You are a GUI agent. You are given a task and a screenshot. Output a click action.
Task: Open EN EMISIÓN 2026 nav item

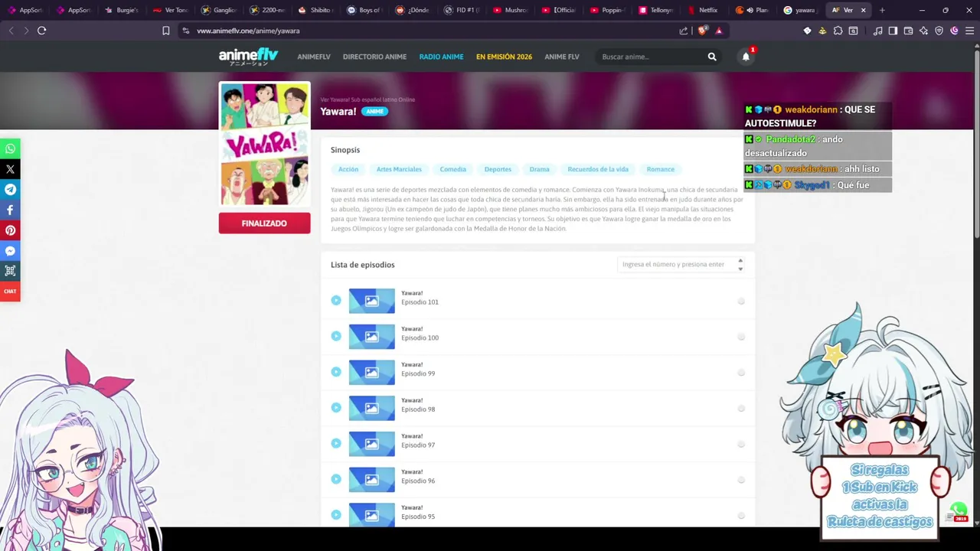504,57
